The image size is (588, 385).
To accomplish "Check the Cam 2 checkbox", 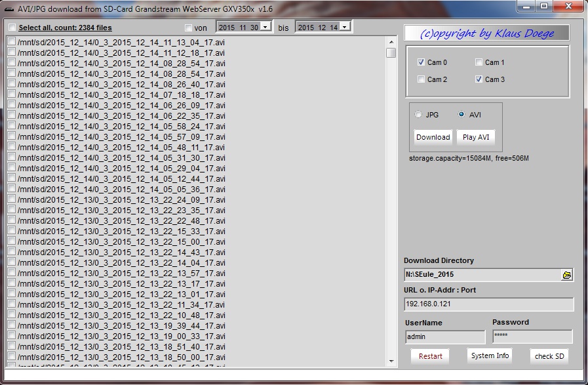I will tap(421, 79).
